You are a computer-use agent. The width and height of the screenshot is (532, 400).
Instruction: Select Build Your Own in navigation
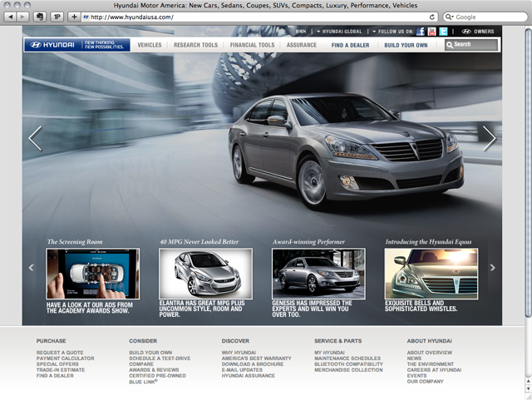click(x=406, y=45)
